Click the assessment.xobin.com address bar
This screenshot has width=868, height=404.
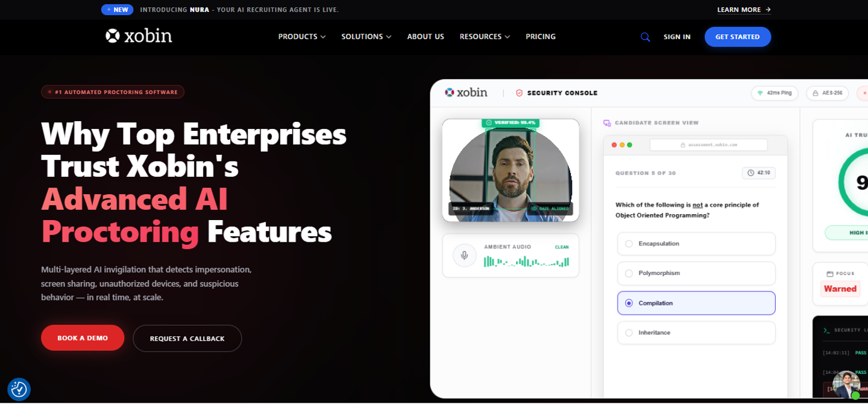click(x=708, y=145)
